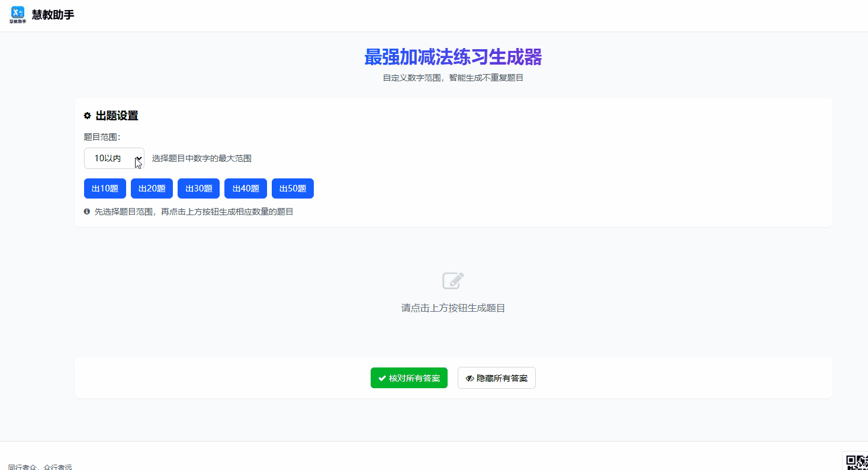Generate 30 questions with 出30题
868x470 pixels.
pyautogui.click(x=198, y=188)
